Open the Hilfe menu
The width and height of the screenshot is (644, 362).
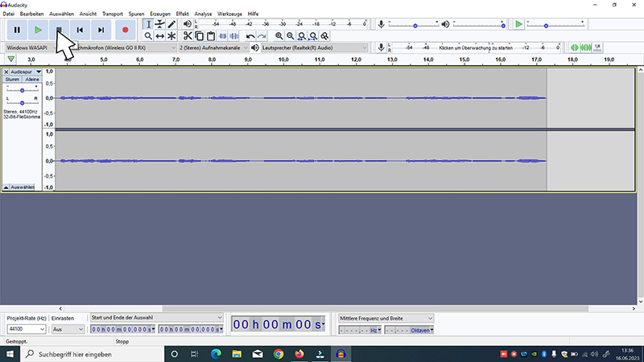pos(253,14)
